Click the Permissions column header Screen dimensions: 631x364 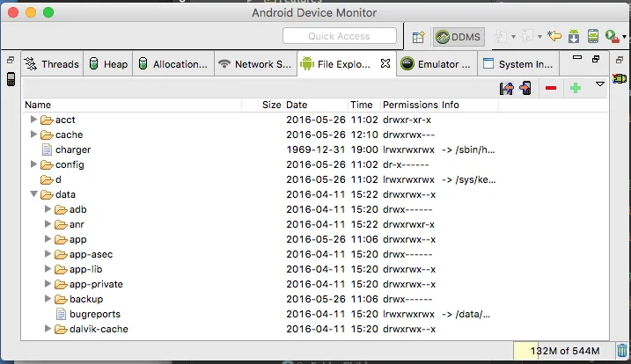[x=410, y=105]
